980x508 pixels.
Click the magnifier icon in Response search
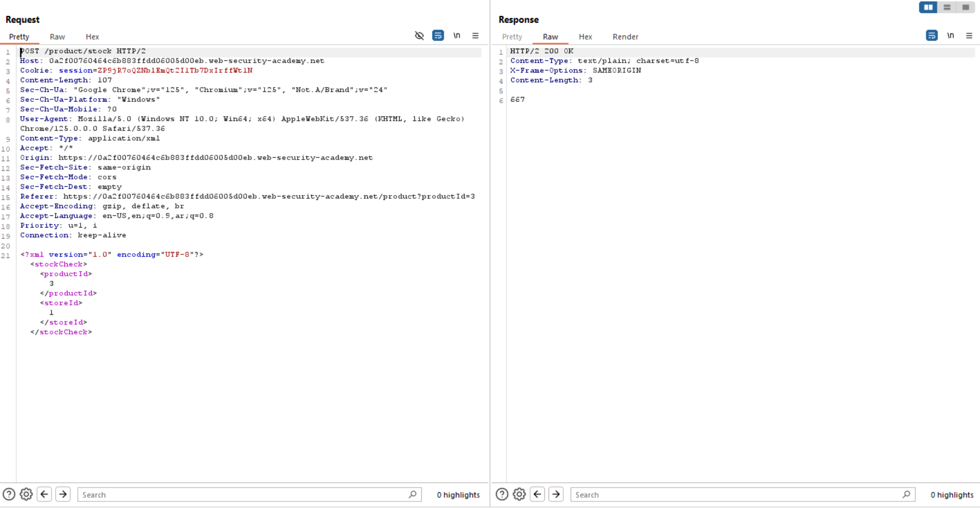coord(906,494)
